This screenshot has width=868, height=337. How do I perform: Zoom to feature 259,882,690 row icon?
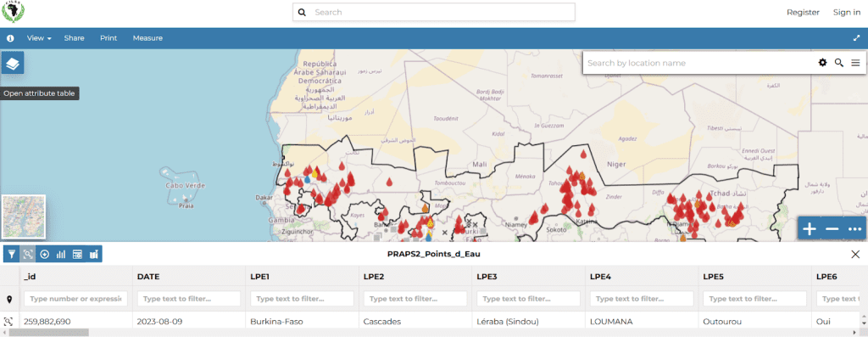[x=9, y=322]
